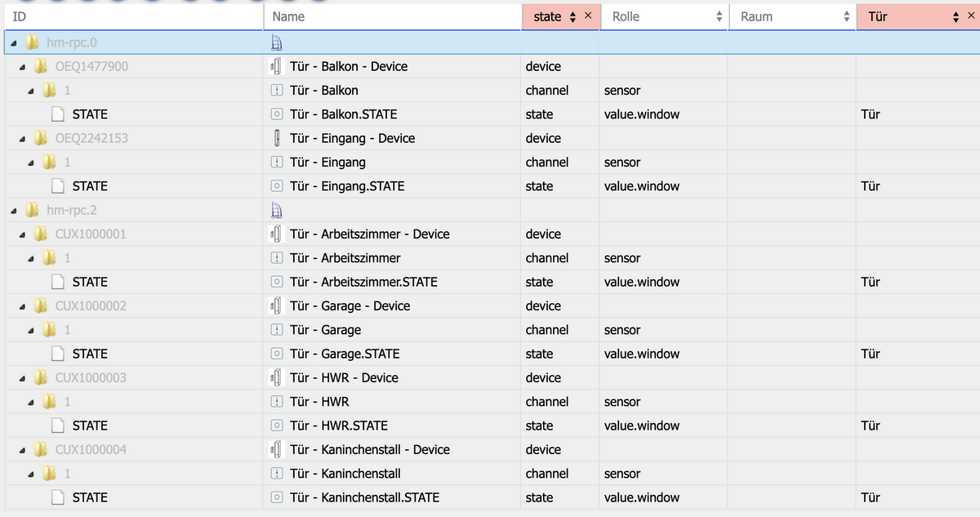Screen dimensions: 980x517
Task: Open the Rolle column filter dropdown
Action: click(x=719, y=16)
